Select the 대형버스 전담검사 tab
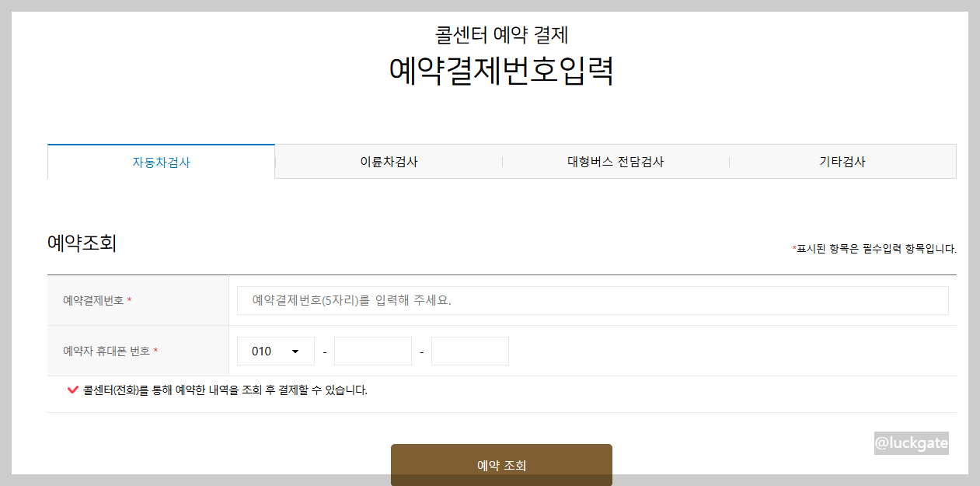This screenshot has width=980, height=486. point(616,162)
